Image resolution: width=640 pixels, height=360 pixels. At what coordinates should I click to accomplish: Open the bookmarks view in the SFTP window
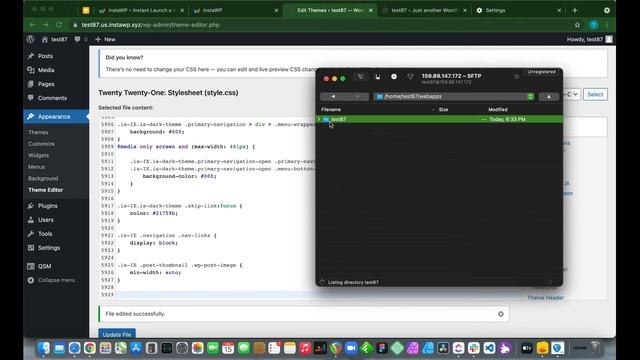pyautogui.click(x=378, y=77)
